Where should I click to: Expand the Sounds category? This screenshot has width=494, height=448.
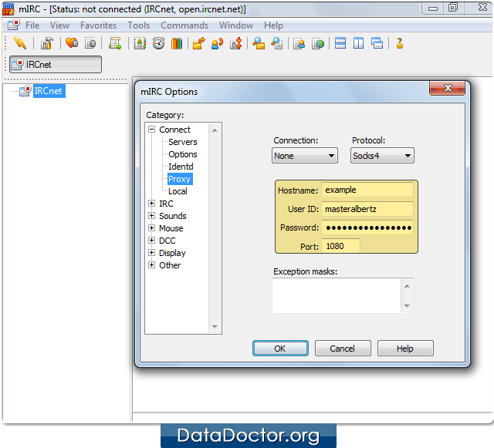(152, 216)
